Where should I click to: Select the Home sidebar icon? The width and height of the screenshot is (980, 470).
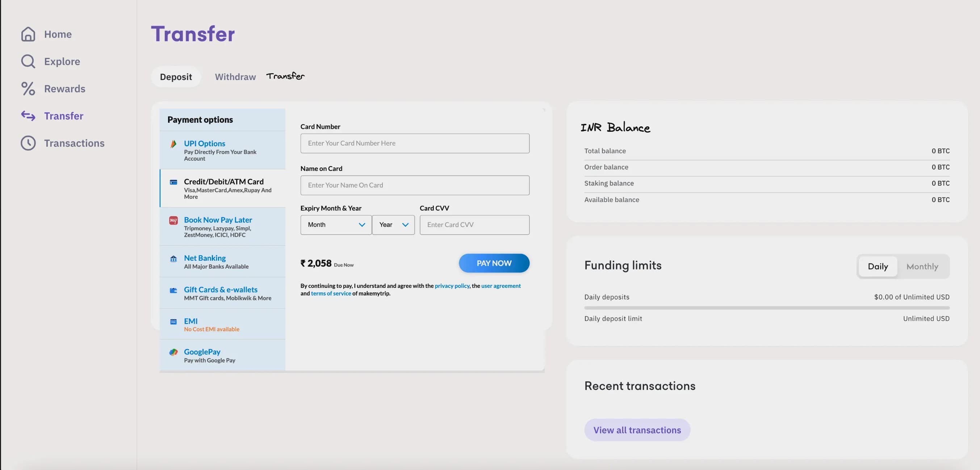[x=28, y=34]
